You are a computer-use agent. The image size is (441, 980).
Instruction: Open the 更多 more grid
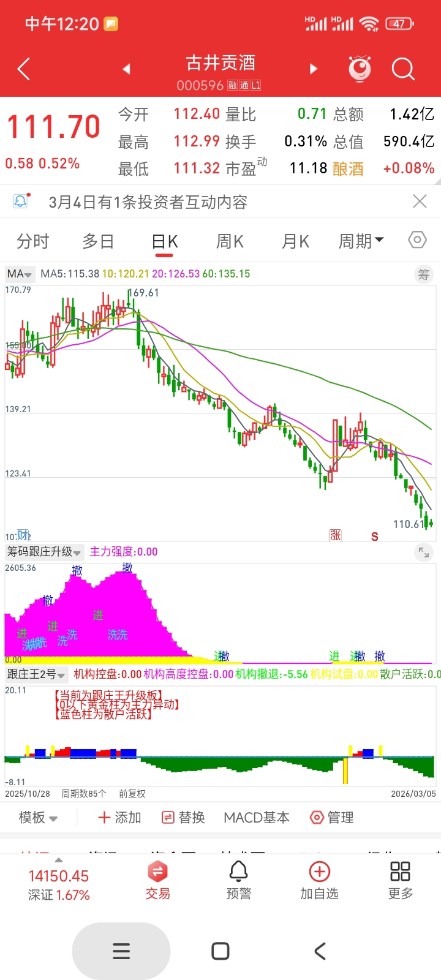tap(400, 881)
